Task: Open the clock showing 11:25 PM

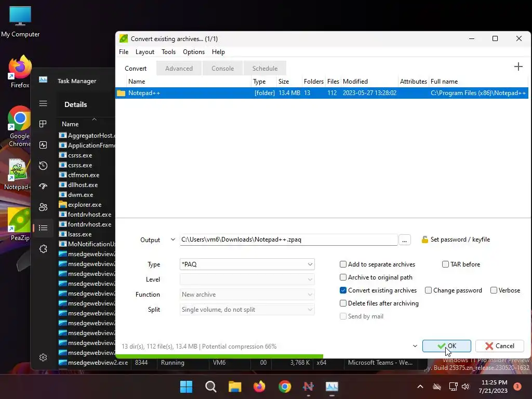Action: pyautogui.click(x=493, y=387)
